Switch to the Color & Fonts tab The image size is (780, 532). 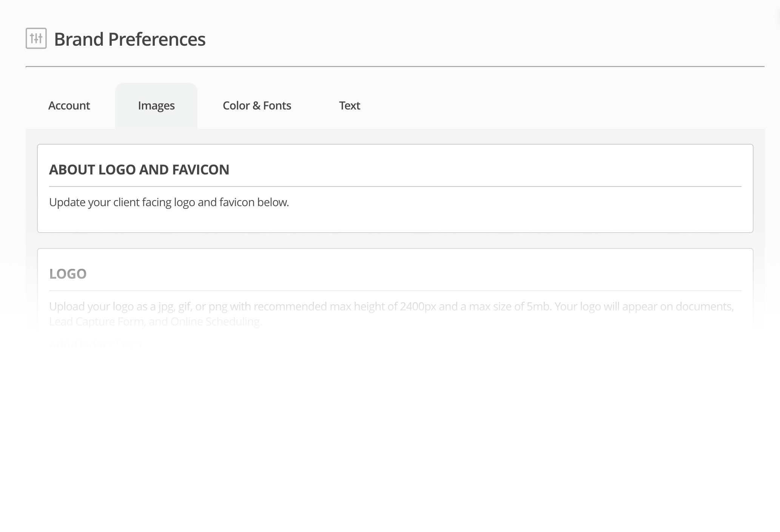point(257,106)
